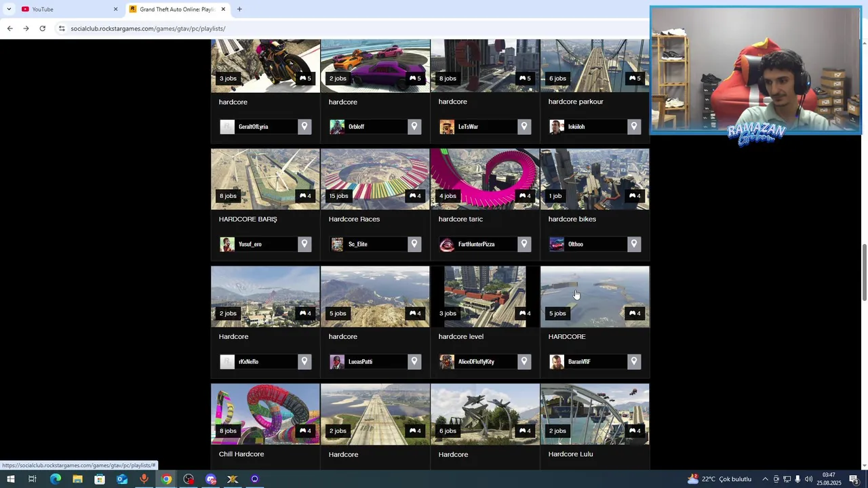Image resolution: width=868 pixels, height=488 pixels.
Task: Show hidden system tray icons
Action: (x=765, y=479)
